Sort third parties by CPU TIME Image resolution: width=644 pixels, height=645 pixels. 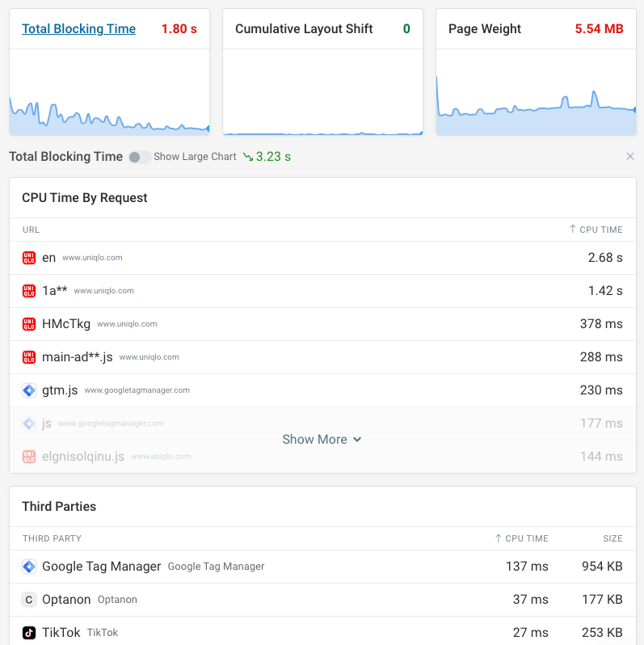coord(521,538)
